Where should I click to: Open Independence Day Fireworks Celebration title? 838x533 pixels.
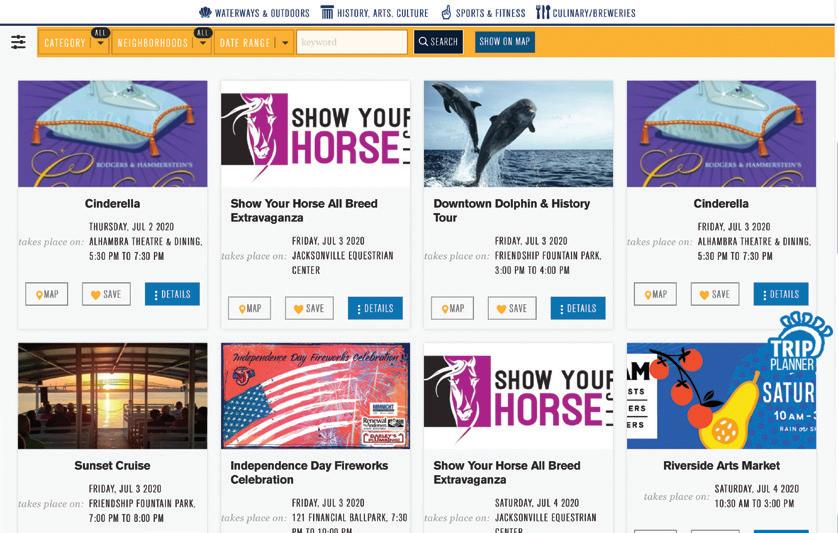click(x=309, y=473)
